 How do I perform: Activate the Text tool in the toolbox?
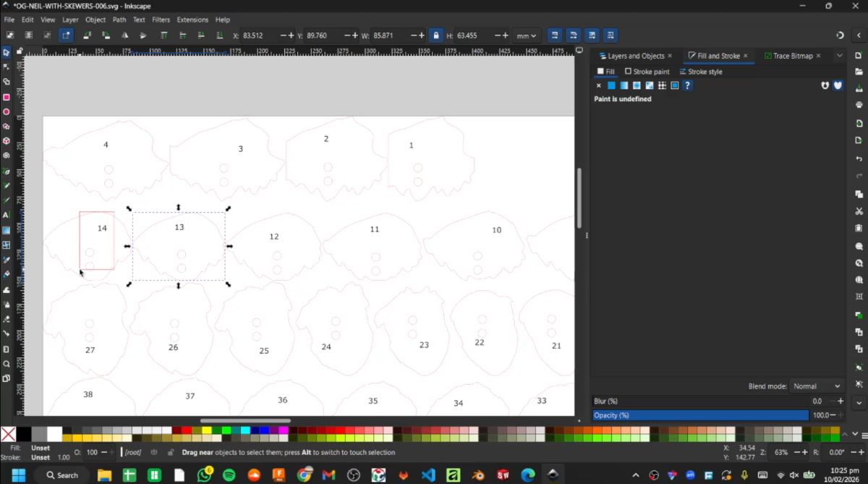point(7,215)
